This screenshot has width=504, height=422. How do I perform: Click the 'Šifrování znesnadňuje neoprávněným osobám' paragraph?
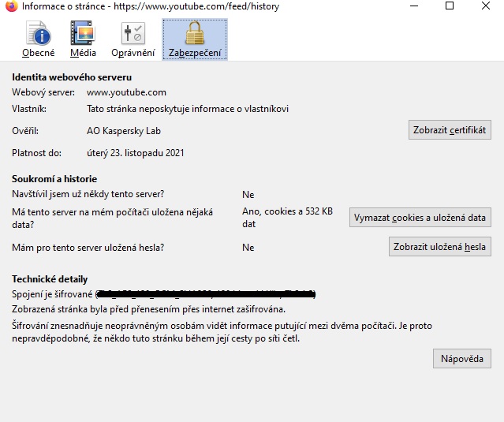click(x=222, y=332)
